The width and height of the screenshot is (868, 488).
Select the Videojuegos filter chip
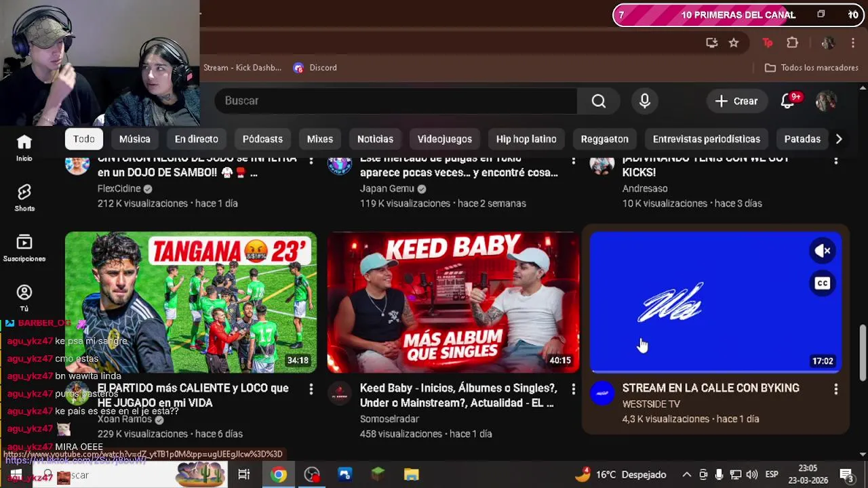tap(445, 139)
